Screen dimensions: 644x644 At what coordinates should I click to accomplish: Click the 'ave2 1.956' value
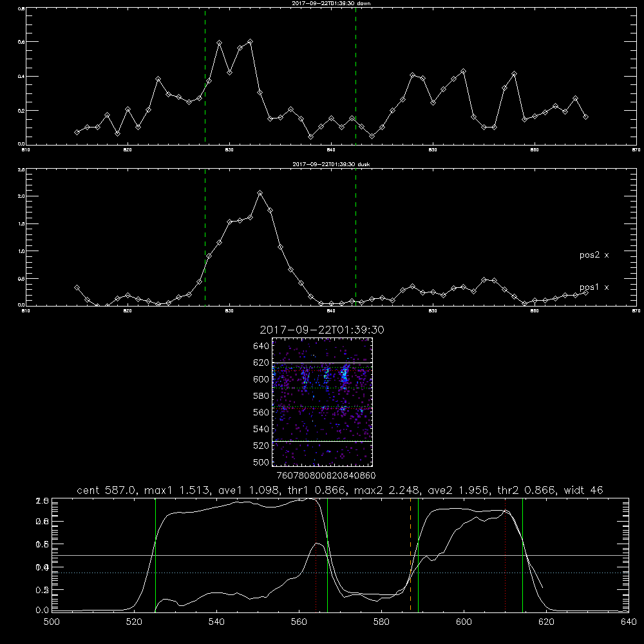(460, 490)
